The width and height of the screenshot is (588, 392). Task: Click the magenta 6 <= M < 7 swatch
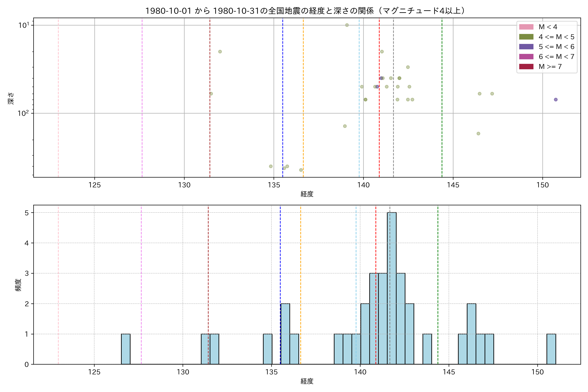tap(526, 57)
